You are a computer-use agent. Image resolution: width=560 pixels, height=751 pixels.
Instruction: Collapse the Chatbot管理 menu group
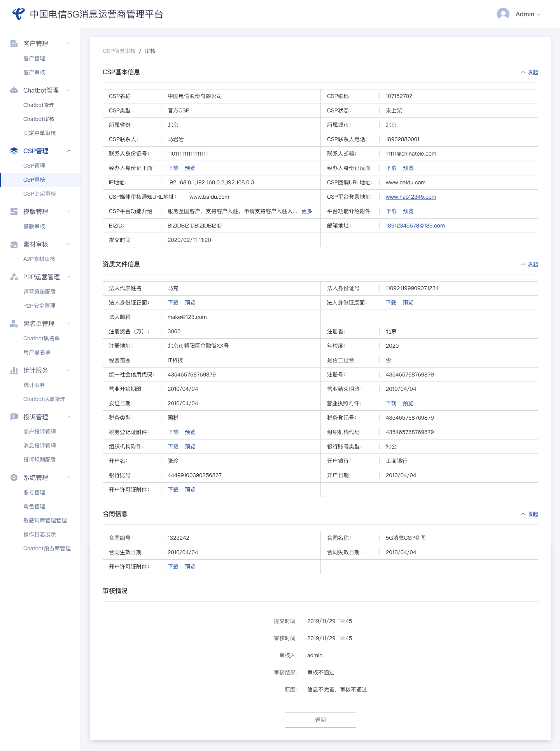[69, 90]
